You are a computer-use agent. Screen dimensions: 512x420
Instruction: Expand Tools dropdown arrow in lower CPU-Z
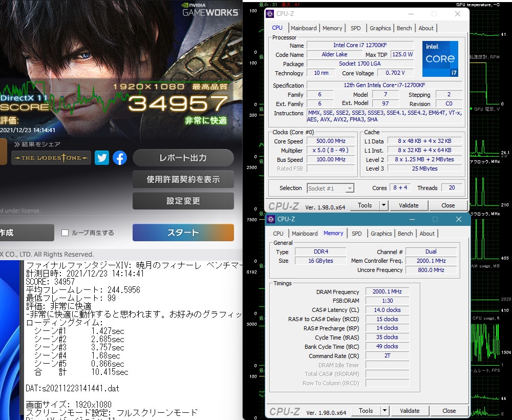coord(385,411)
